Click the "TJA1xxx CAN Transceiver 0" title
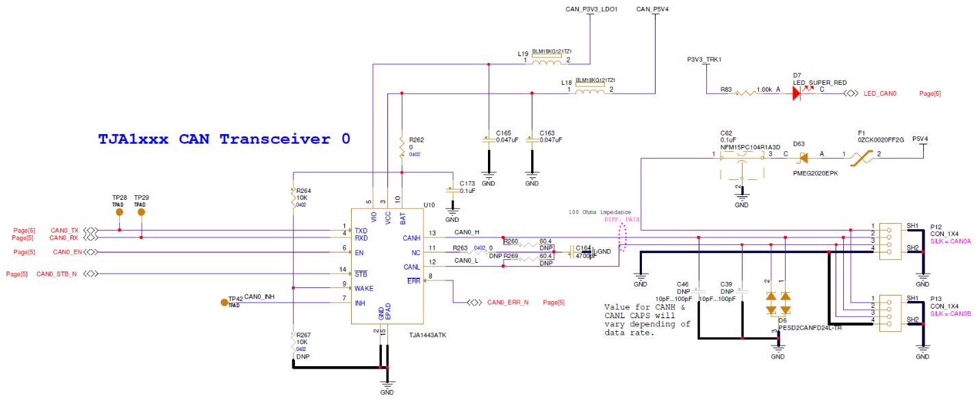Viewport: 980px width, 403px height. [224, 139]
